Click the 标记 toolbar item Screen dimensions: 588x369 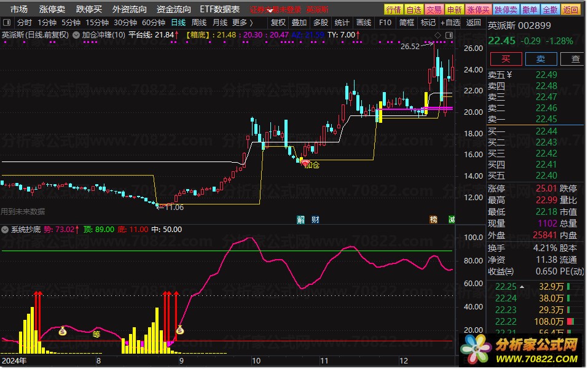pos(428,23)
